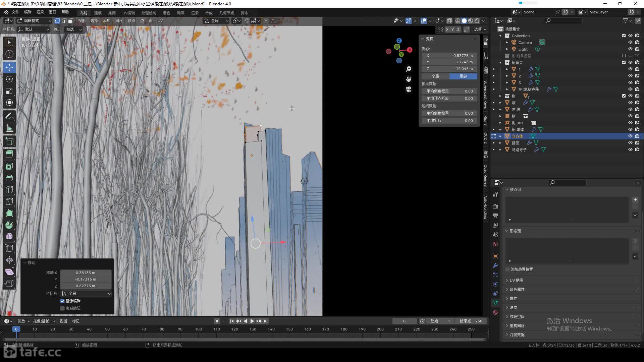The width and height of the screenshot is (644, 362).
Task: Select the Shear tool
Action: (9, 272)
